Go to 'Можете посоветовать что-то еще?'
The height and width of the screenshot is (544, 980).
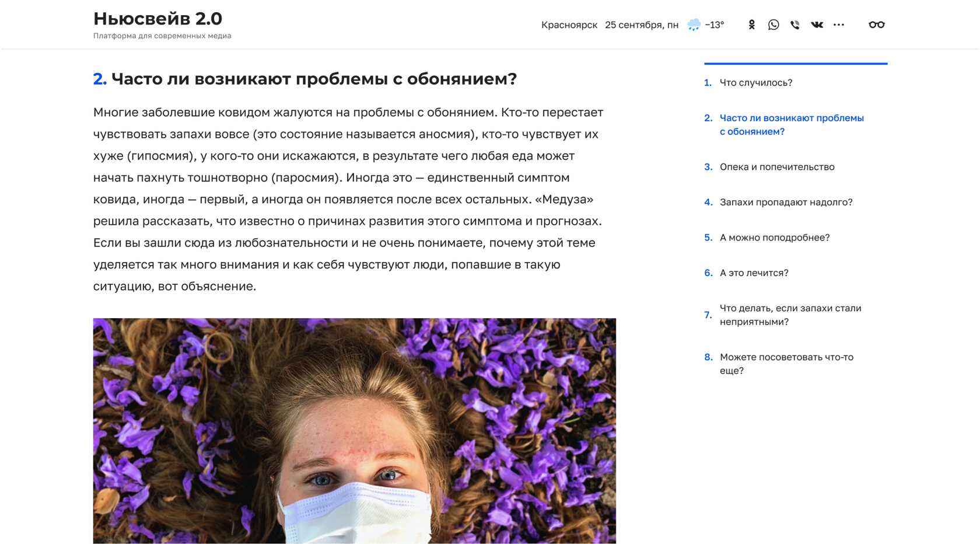(786, 364)
